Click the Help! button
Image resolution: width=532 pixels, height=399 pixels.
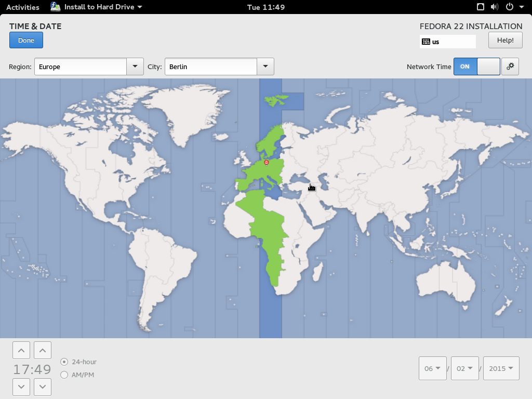(x=505, y=40)
